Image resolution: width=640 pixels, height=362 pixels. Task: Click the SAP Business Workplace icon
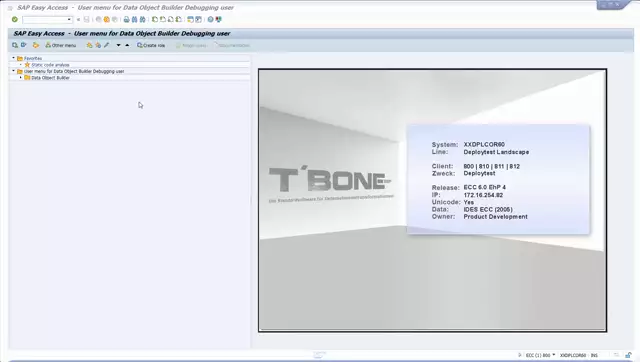pyautogui.click(x=36, y=45)
